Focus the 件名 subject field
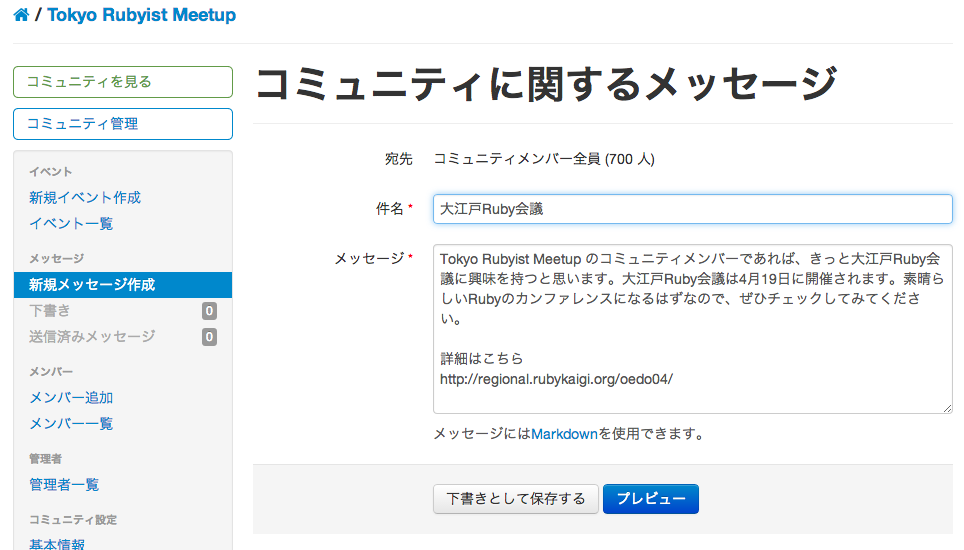Image resolution: width=964 pixels, height=550 pixels. (693, 209)
